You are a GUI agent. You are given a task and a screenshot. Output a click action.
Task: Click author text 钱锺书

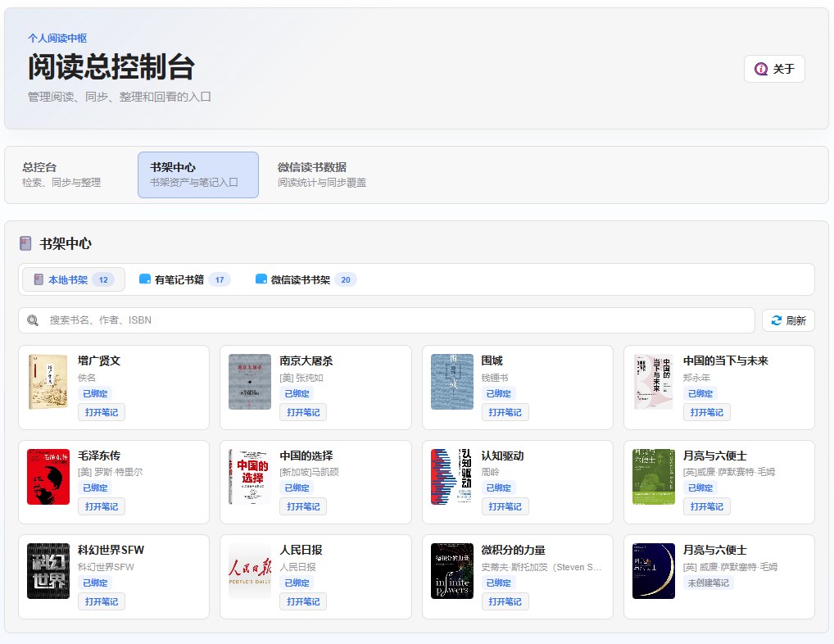tap(495, 378)
